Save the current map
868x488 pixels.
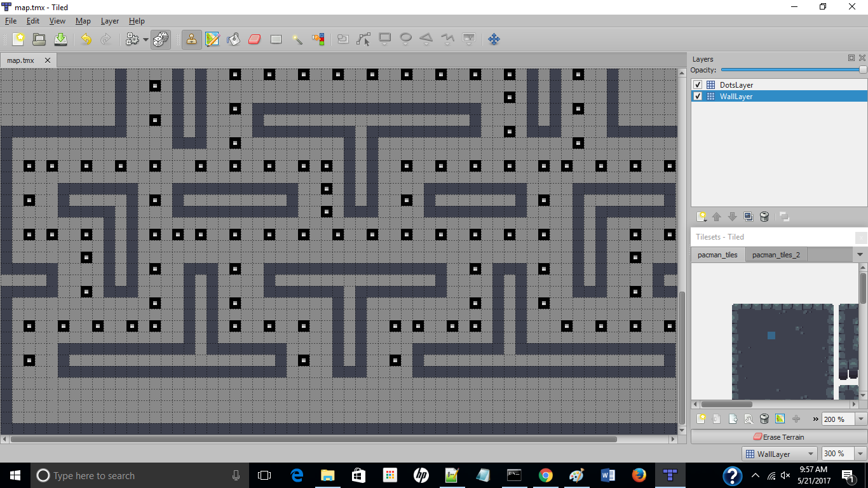[x=60, y=39]
